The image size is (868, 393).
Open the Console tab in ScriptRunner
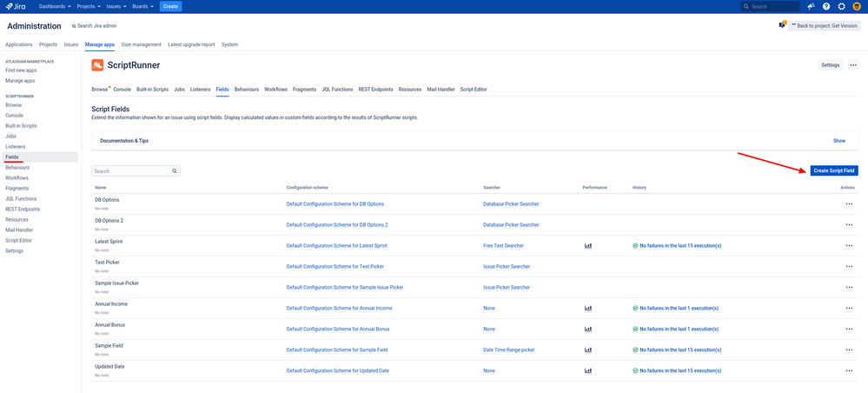(x=123, y=90)
